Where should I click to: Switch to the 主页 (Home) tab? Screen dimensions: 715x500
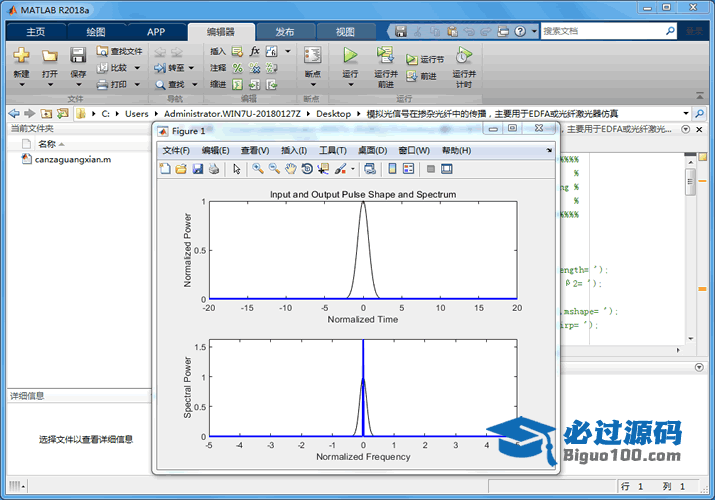point(36,32)
